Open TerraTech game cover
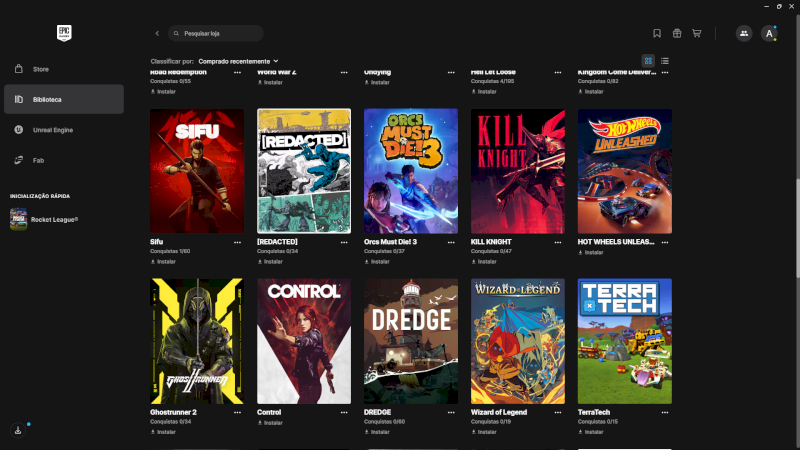The width and height of the screenshot is (800, 450). [624, 341]
